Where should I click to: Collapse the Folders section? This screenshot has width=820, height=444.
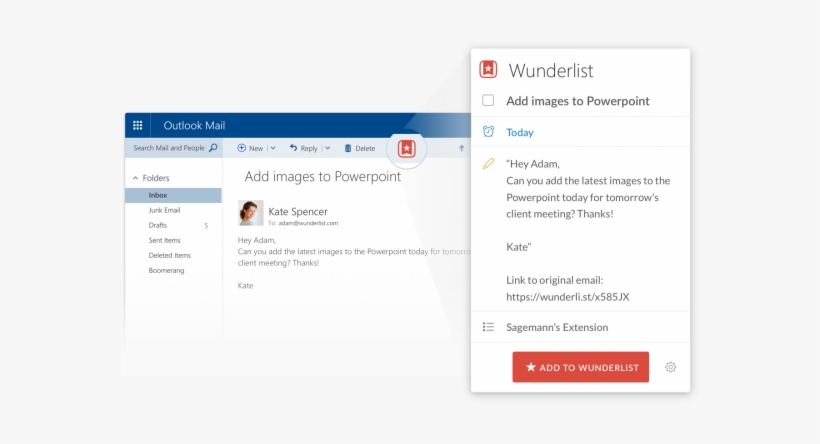coord(135,178)
